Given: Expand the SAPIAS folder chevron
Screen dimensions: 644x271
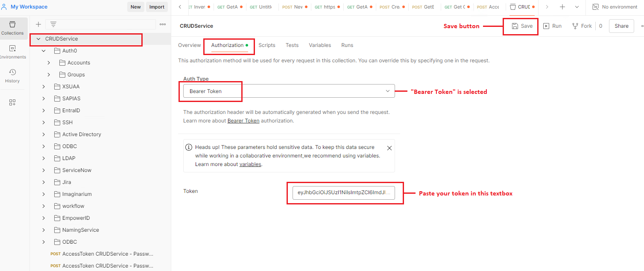Looking at the screenshot, I should coord(44,99).
